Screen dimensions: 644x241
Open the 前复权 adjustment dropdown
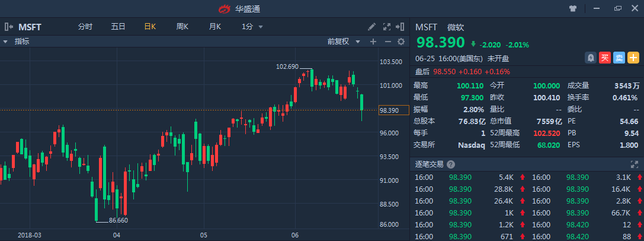tap(358, 42)
